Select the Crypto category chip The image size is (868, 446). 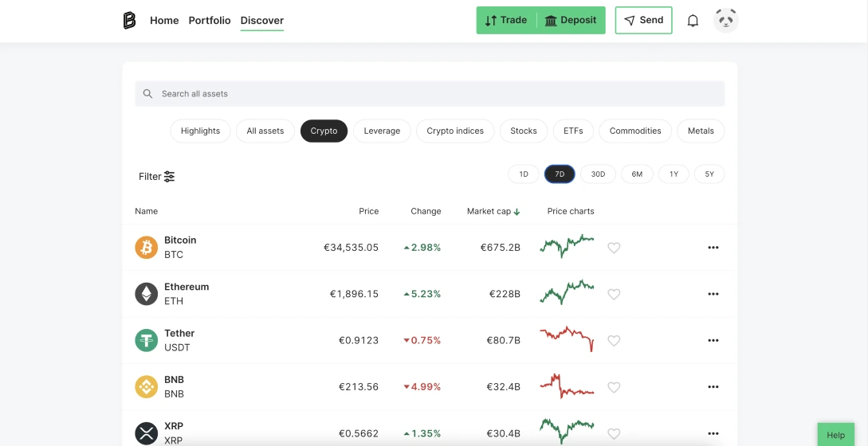(x=324, y=131)
